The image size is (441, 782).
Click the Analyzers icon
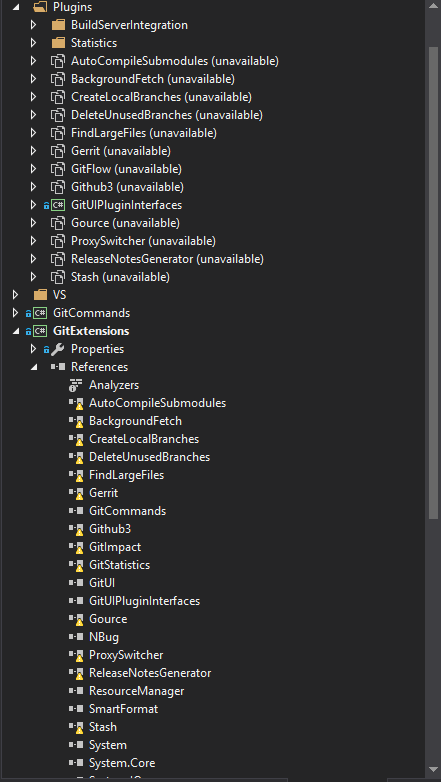pyautogui.click(x=76, y=385)
